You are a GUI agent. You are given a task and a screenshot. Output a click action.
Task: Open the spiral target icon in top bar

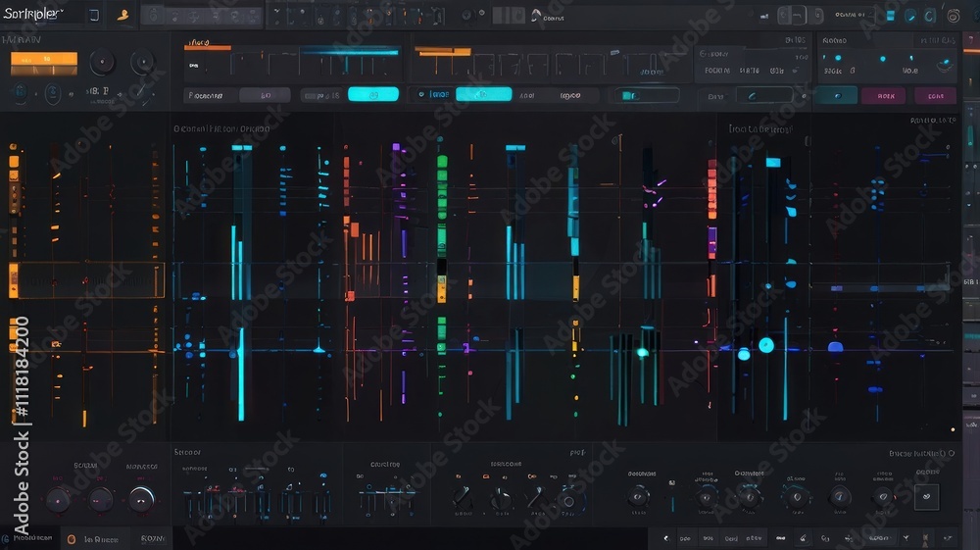954,17
